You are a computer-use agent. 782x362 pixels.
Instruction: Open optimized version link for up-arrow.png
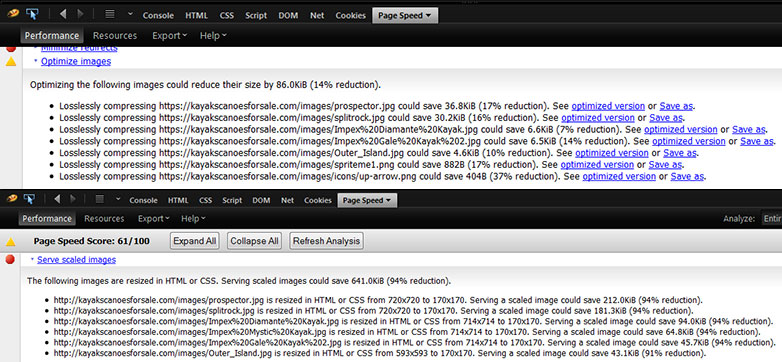coord(619,176)
